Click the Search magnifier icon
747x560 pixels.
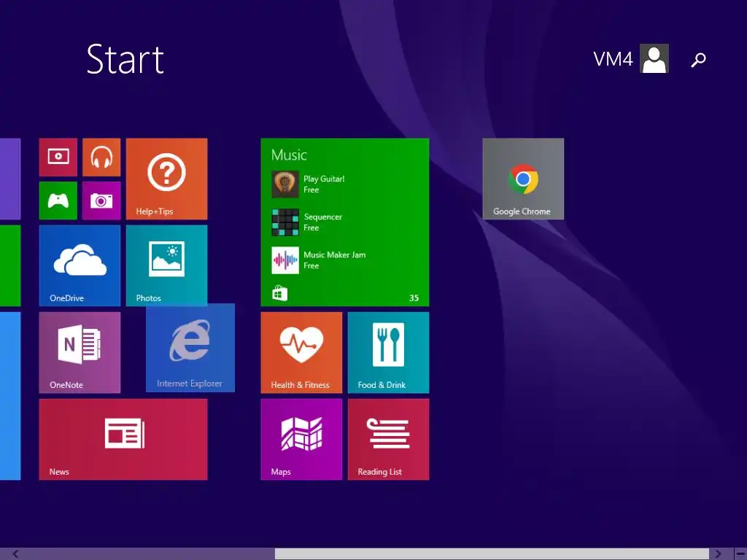click(698, 60)
